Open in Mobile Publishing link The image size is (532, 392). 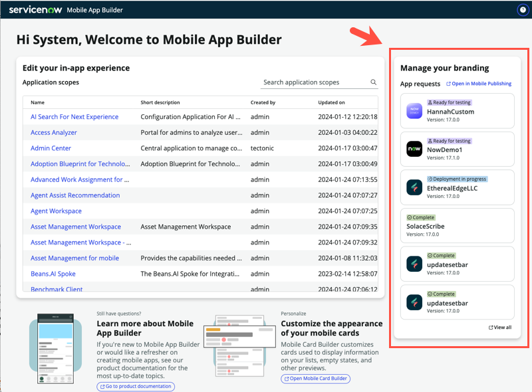479,84
